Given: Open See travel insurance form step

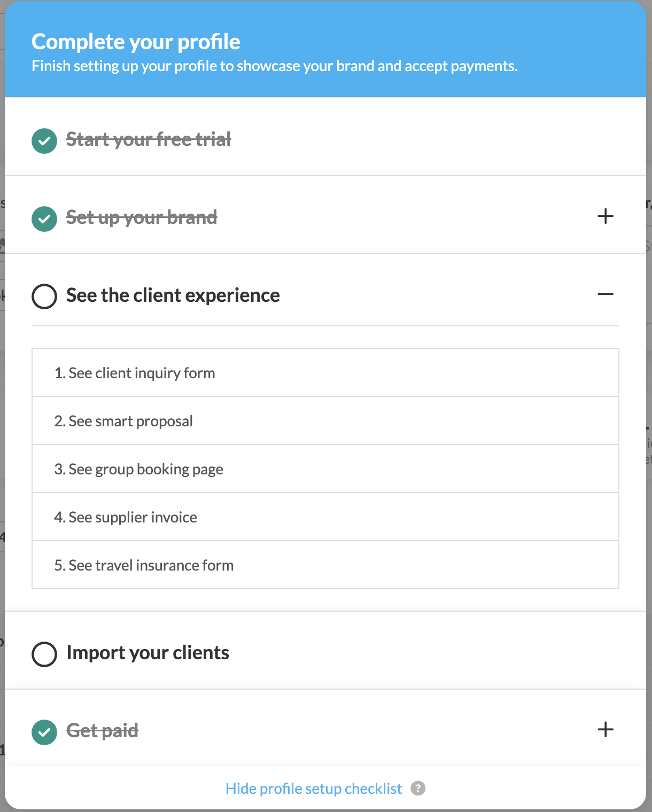Looking at the screenshot, I should pyautogui.click(x=144, y=565).
